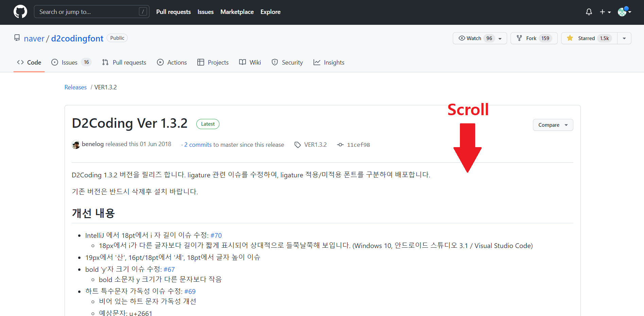Open the naver owner link
This screenshot has height=316, width=644.
pos(34,38)
